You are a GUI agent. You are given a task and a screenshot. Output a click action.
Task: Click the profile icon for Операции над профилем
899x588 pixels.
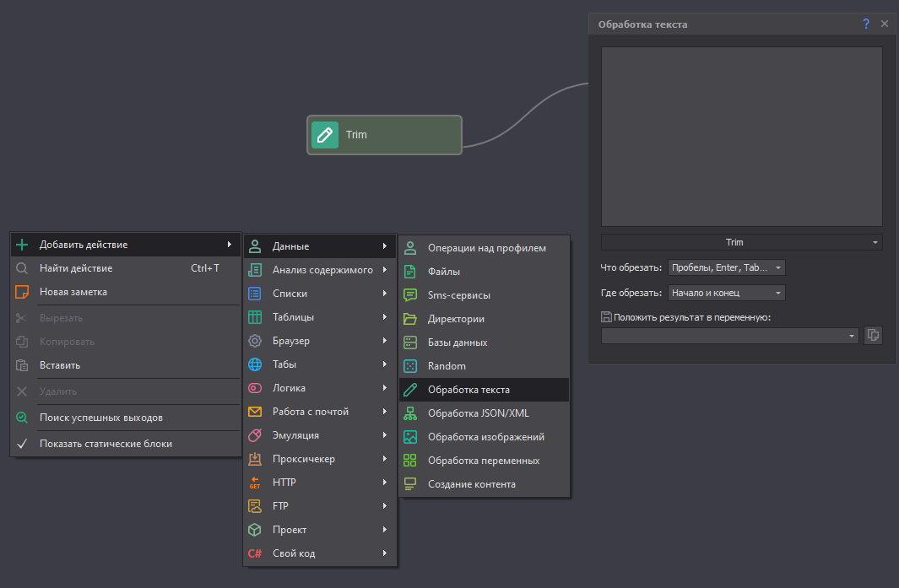coord(410,248)
